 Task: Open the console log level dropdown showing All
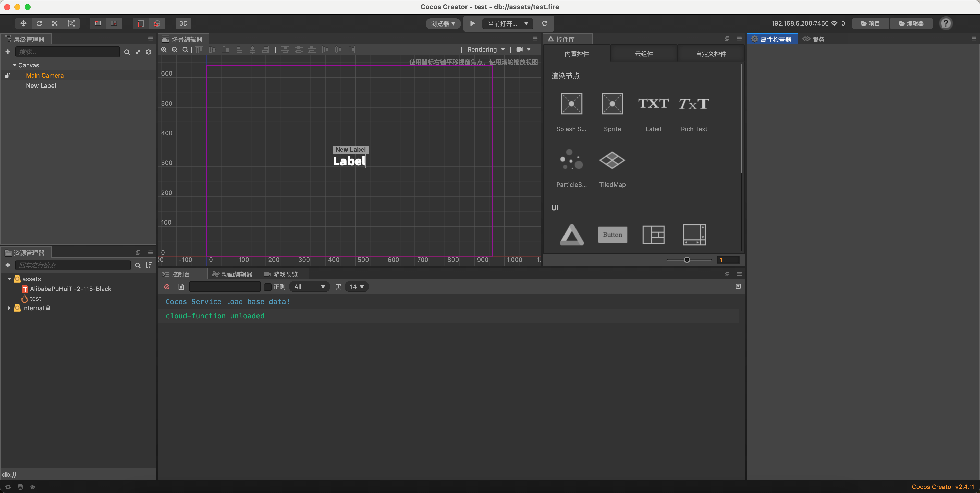(309, 287)
